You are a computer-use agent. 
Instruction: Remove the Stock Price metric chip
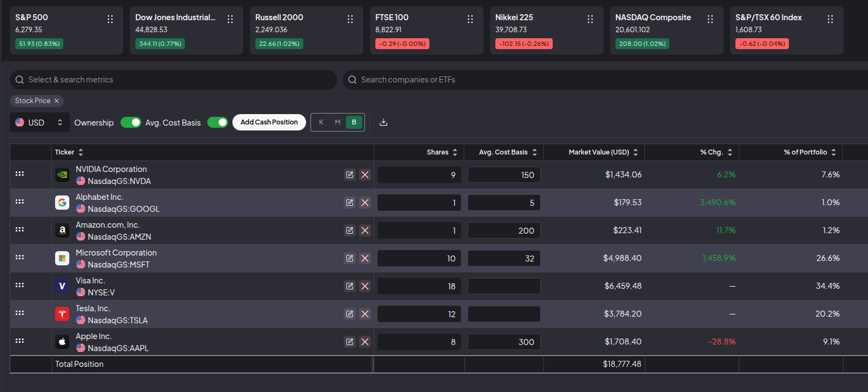(x=56, y=101)
